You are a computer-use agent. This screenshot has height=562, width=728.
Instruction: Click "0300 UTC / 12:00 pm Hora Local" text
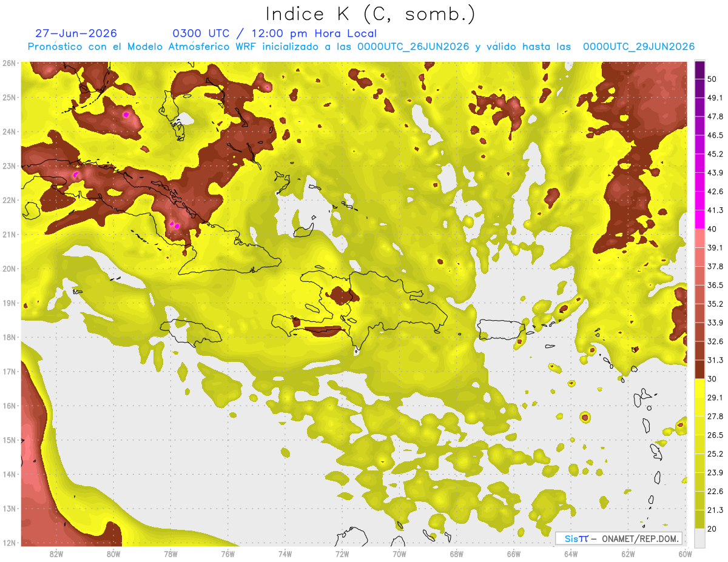(275, 33)
